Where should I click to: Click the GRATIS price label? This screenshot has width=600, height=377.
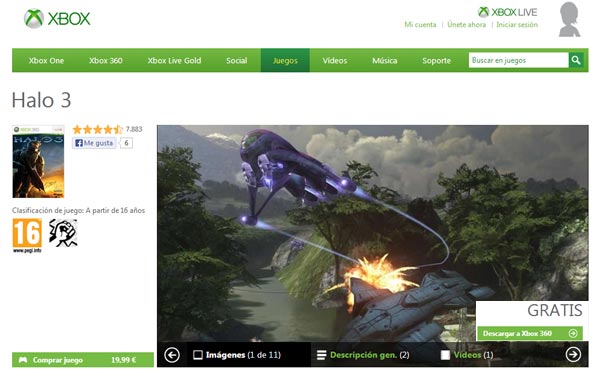(555, 310)
